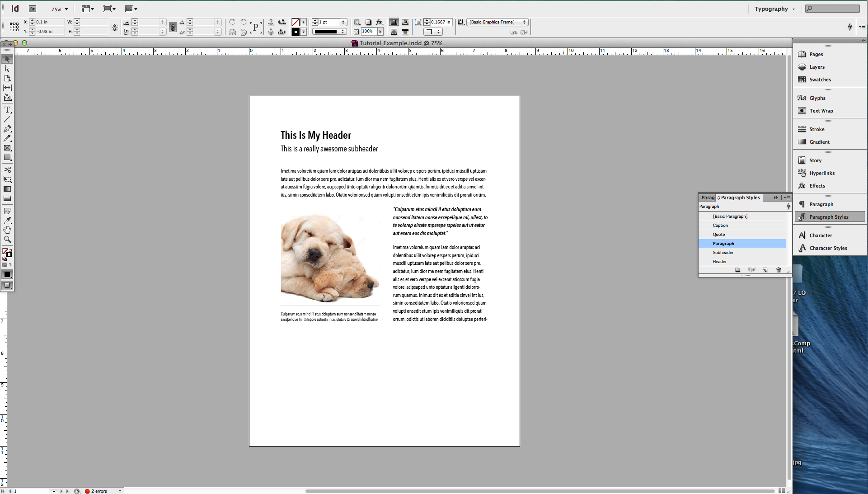Image resolution: width=868 pixels, height=494 pixels.
Task: Select the Free Transform tool
Action: click(x=7, y=179)
